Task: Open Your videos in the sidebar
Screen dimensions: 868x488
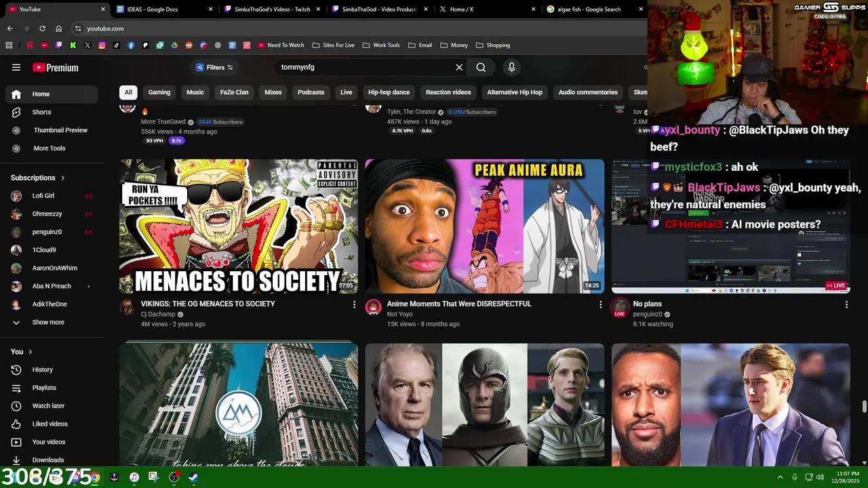Action: click(x=52, y=442)
